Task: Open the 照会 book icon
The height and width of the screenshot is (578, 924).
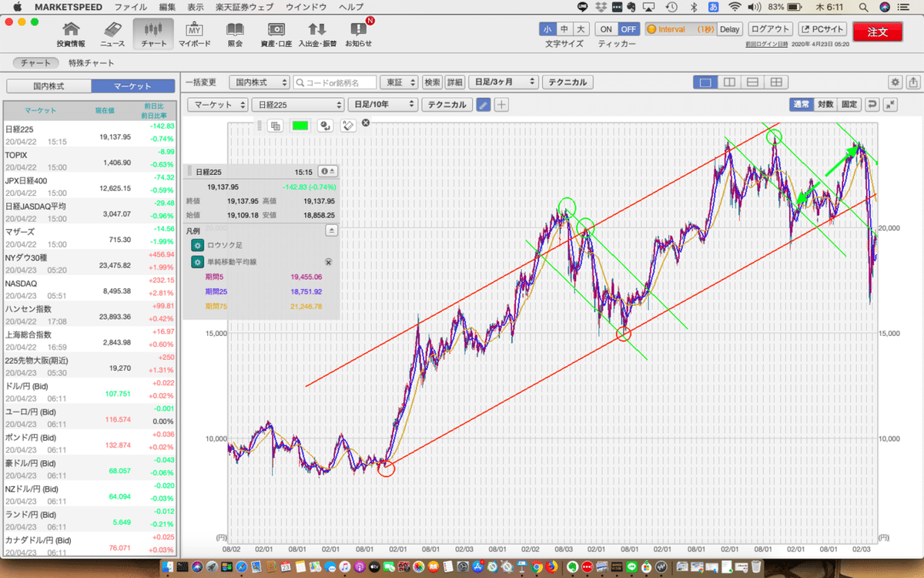Action: 235,34
